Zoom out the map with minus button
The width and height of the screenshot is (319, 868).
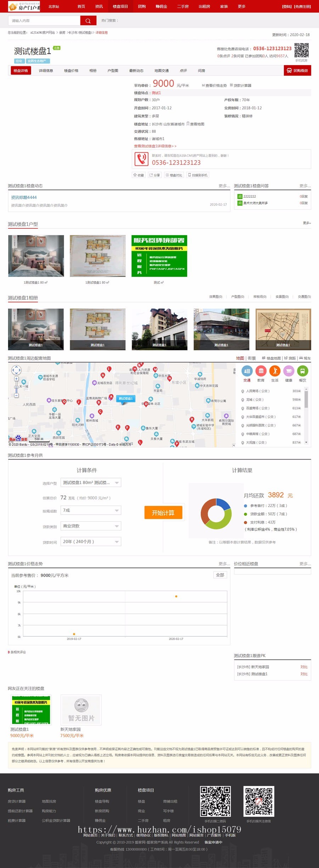pyautogui.click(x=16, y=395)
